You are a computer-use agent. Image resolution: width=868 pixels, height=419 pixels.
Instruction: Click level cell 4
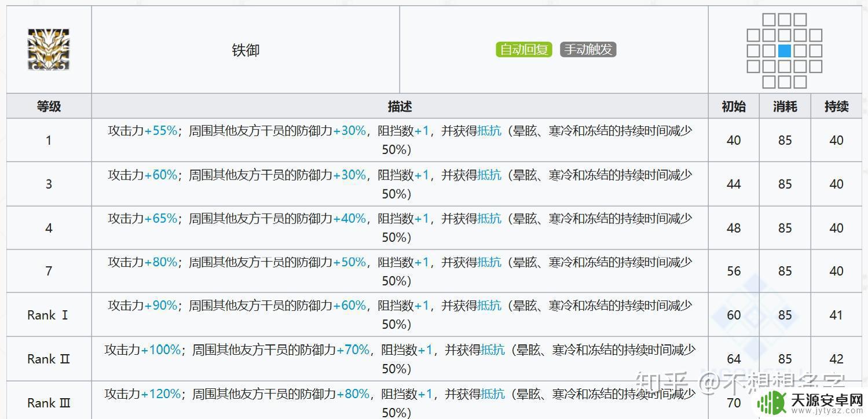coord(49,228)
